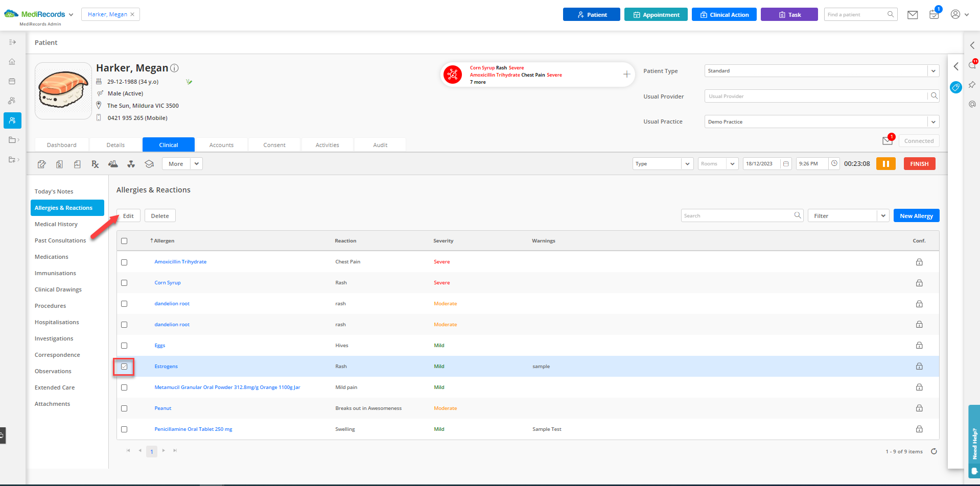The height and width of the screenshot is (486, 980).
Task: Expand the MediRecords logo dropdown
Action: click(x=71, y=15)
